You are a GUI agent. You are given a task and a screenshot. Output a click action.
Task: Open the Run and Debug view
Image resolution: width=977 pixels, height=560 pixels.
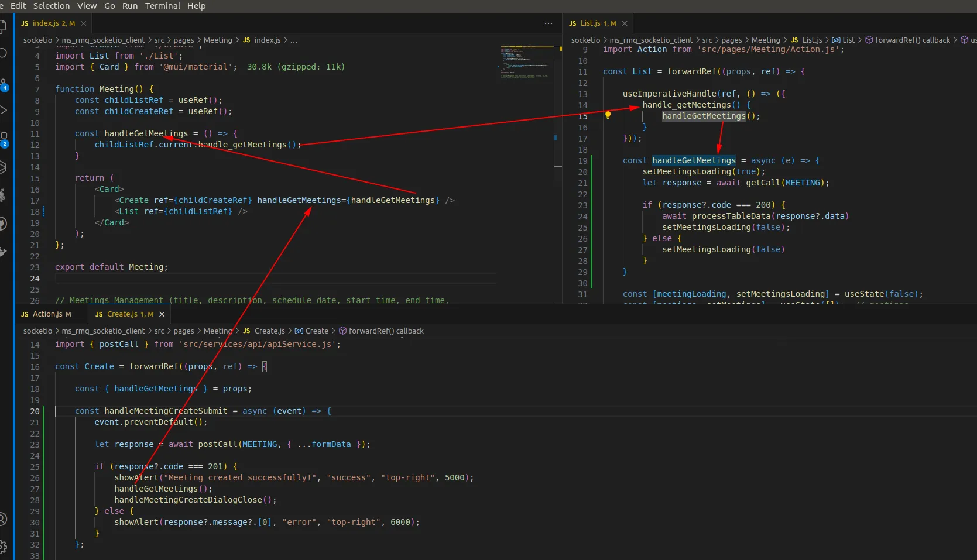(x=3, y=110)
